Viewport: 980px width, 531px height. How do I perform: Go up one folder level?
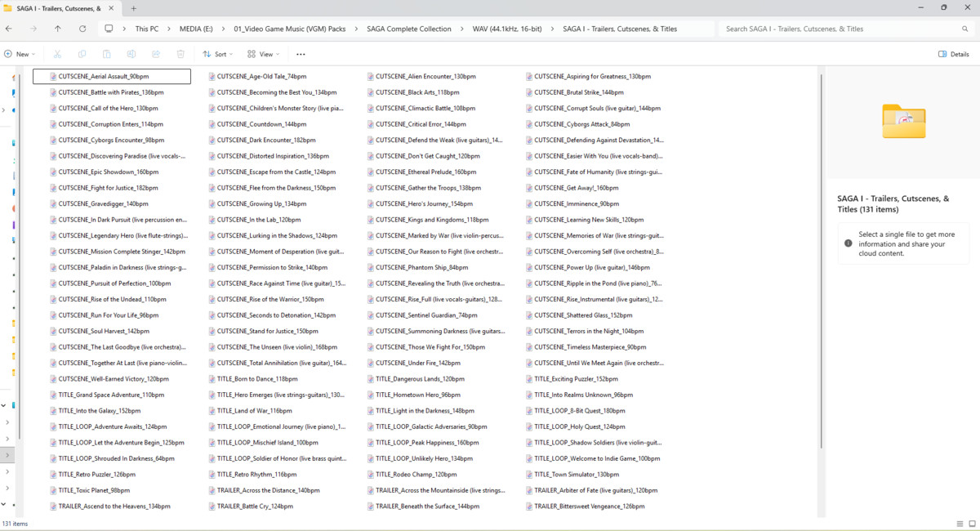(x=57, y=29)
